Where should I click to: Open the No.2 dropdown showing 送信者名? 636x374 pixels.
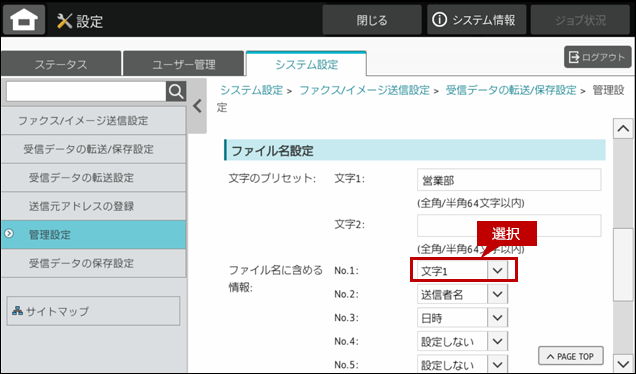pyautogui.click(x=462, y=294)
